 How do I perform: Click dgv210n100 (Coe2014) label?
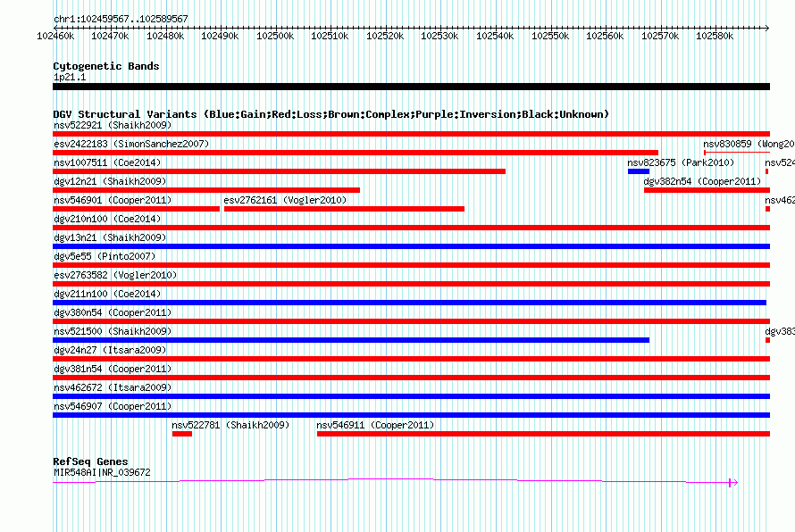[x=107, y=219]
